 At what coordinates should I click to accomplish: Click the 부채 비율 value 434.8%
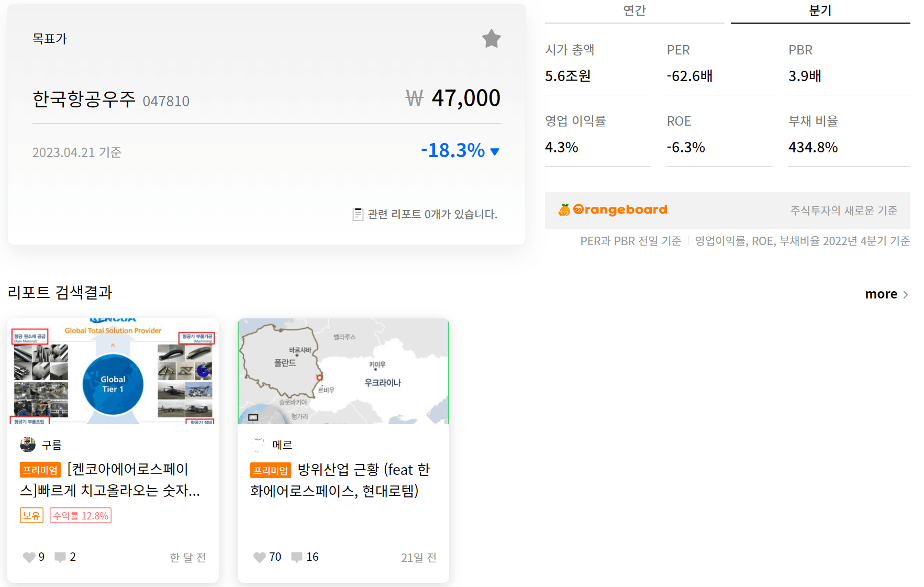[813, 148]
